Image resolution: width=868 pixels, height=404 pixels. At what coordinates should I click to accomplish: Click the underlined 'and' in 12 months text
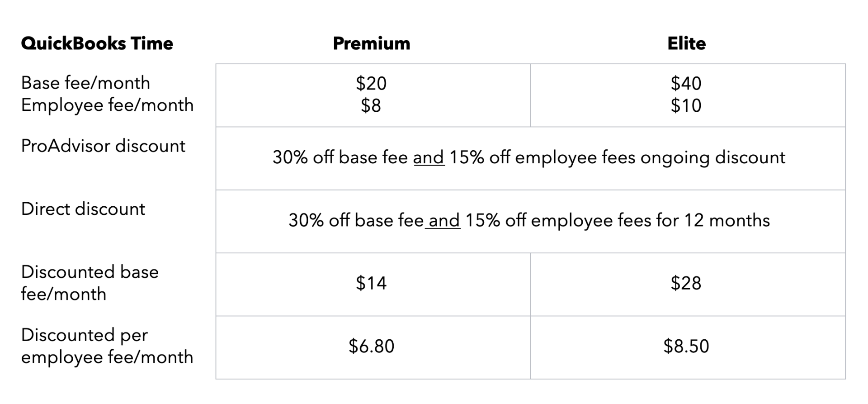point(443,220)
